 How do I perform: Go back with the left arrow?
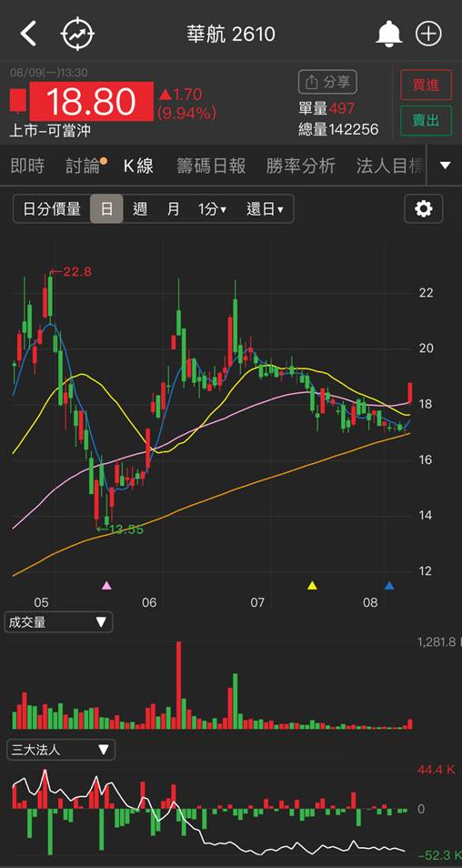coord(28,34)
